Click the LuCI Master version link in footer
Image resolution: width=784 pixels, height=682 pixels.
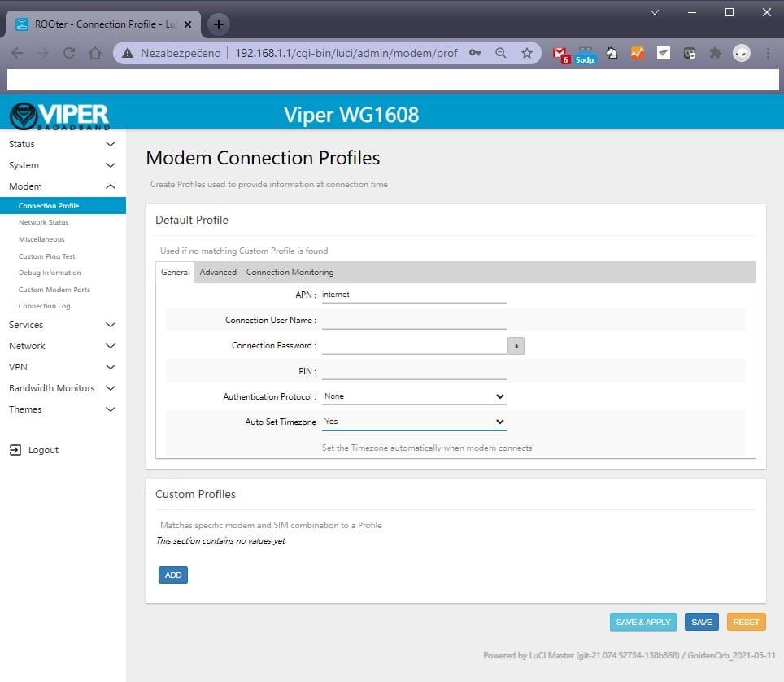581,655
